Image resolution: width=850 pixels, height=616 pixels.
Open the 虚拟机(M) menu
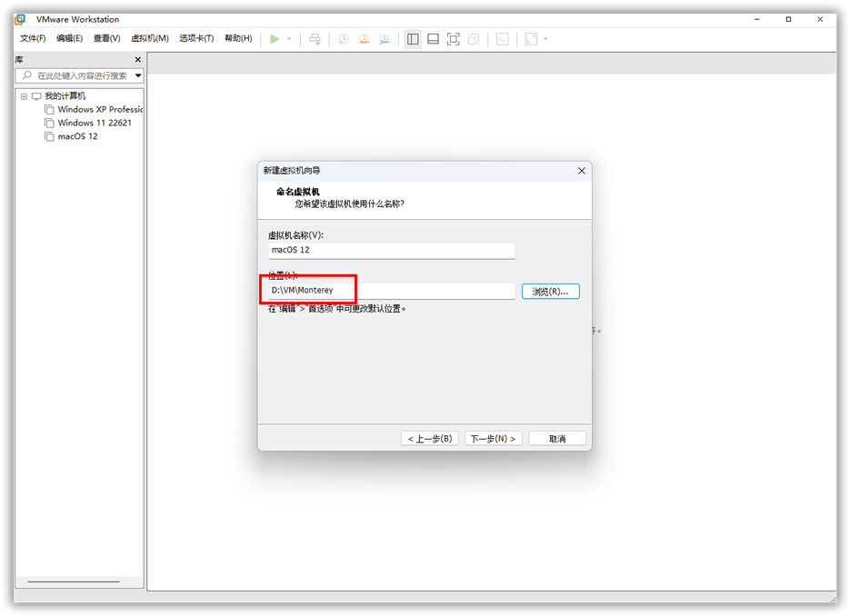click(150, 38)
